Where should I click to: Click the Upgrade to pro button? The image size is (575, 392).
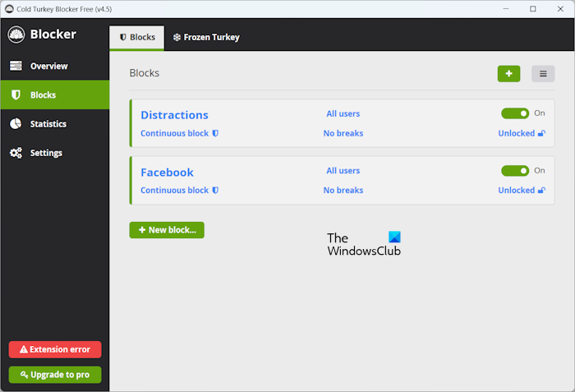(x=55, y=375)
